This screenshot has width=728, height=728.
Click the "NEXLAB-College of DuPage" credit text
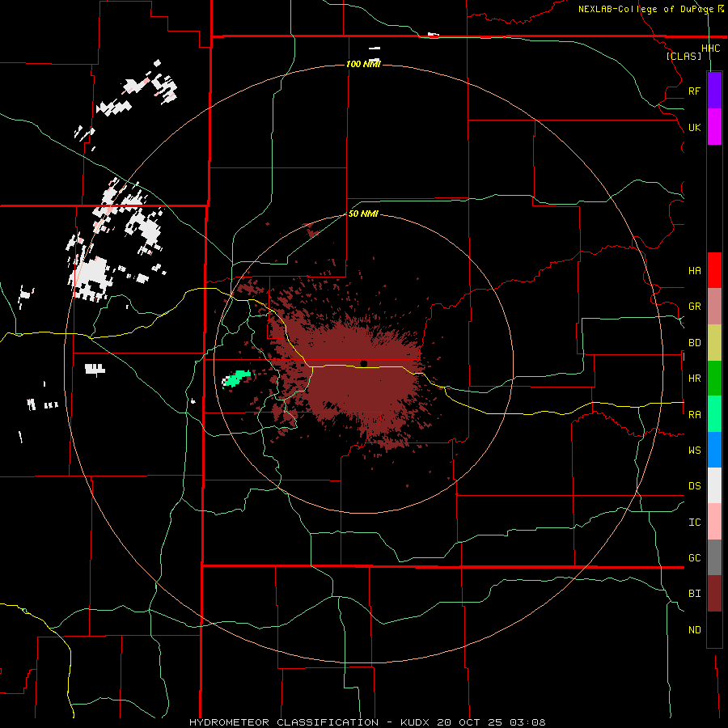coord(645,9)
